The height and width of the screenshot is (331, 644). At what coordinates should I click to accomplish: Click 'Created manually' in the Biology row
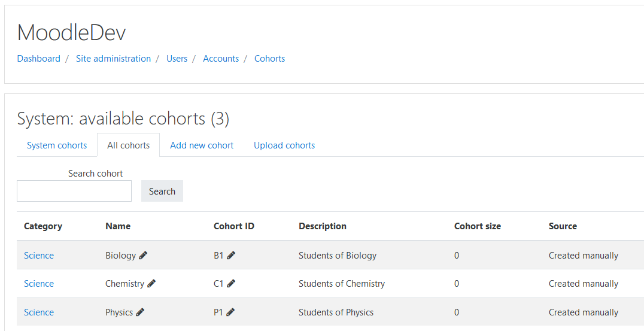click(583, 256)
